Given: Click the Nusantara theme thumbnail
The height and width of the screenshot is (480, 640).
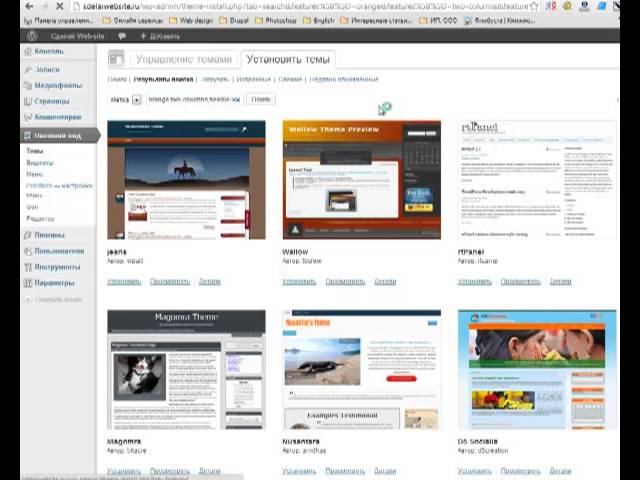Looking at the screenshot, I should click(362, 369).
